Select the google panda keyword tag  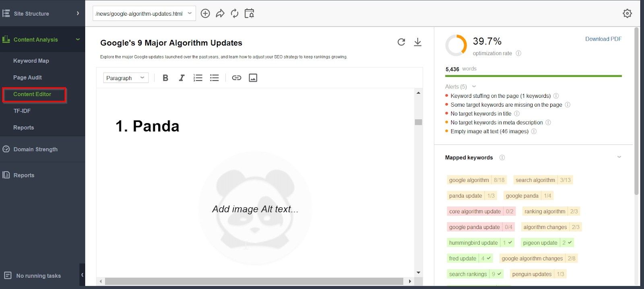(528, 196)
